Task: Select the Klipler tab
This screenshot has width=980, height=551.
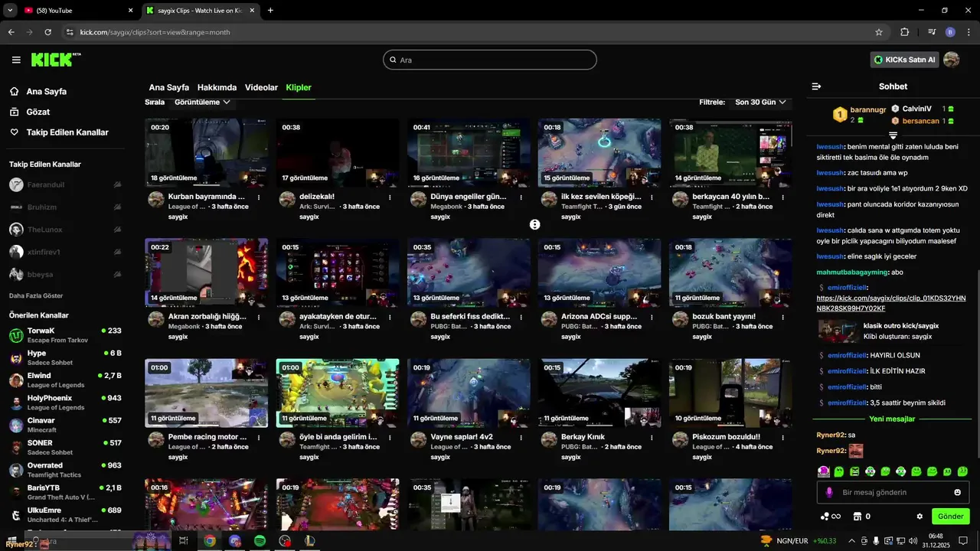Action: click(299, 87)
